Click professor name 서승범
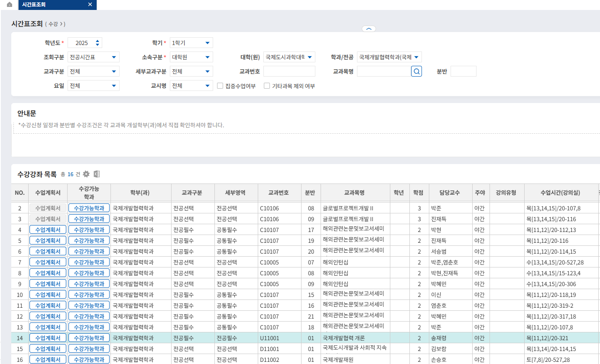This screenshot has width=600, height=364. pyautogui.click(x=439, y=251)
